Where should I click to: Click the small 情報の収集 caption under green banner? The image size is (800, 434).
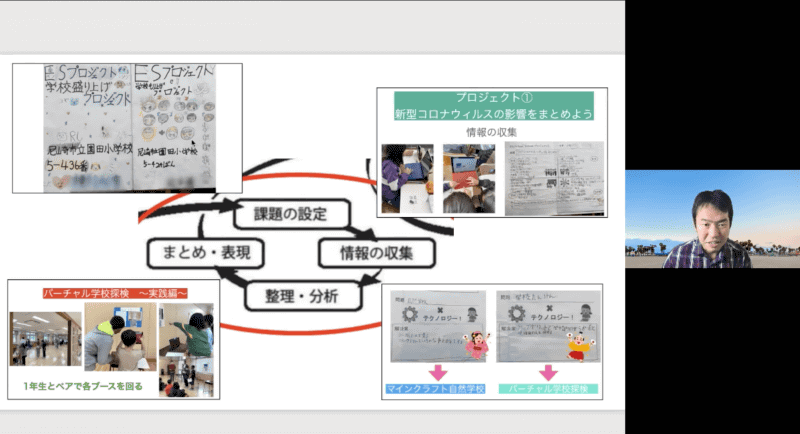[491, 132]
